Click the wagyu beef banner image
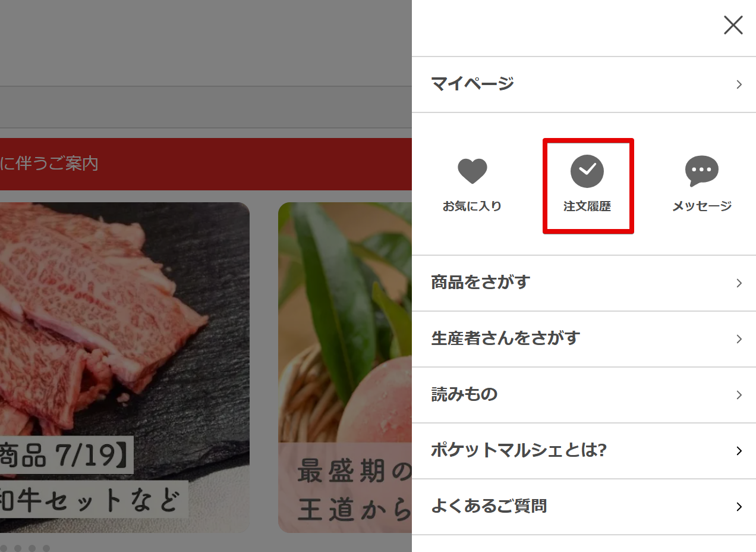 coord(125,368)
